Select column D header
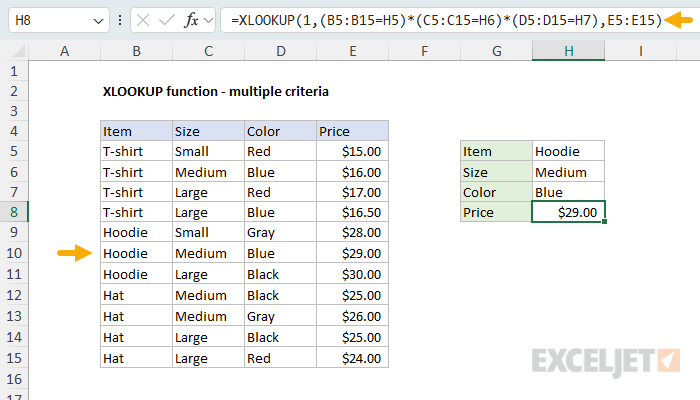Image resolution: width=700 pixels, height=400 pixels. tap(280, 51)
